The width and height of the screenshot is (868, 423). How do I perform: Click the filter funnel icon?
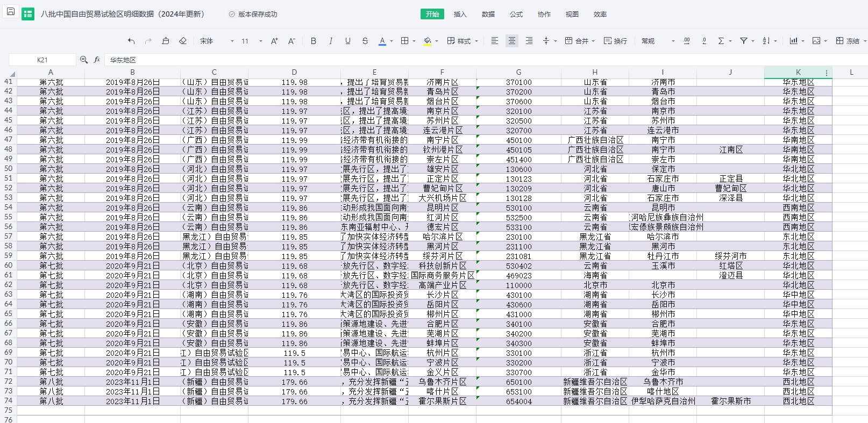click(x=744, y=41)
